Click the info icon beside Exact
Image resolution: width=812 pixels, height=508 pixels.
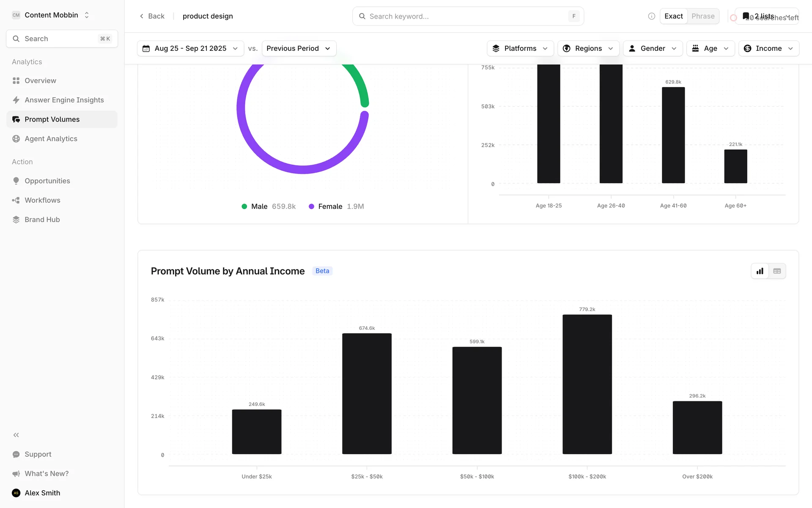[x=651, y=16]
